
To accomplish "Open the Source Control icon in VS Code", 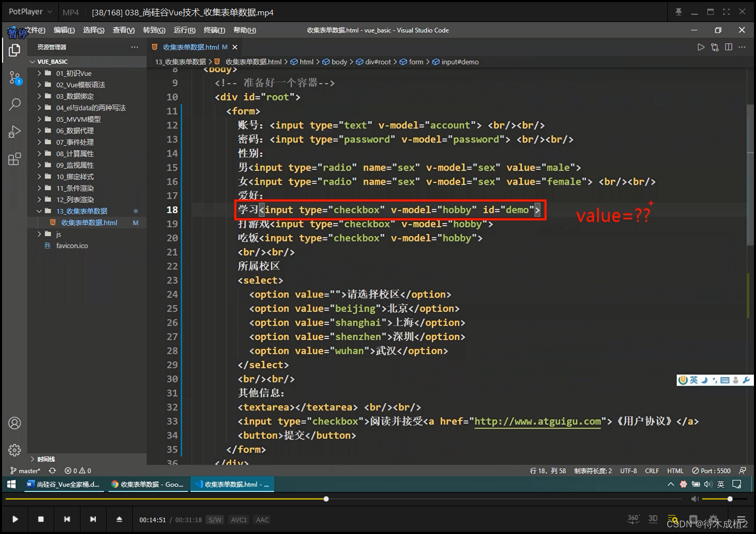I will click(14, 78).
